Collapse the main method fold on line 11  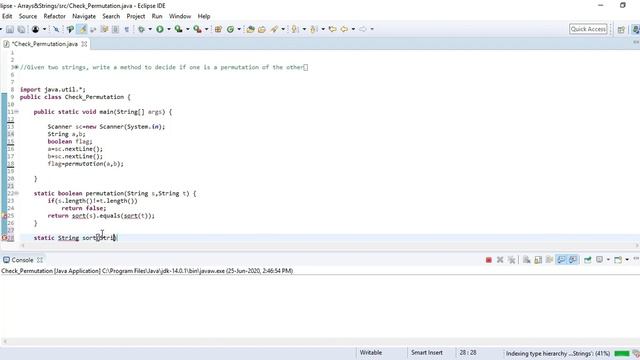pyautogui.click(x=17, y=112)
